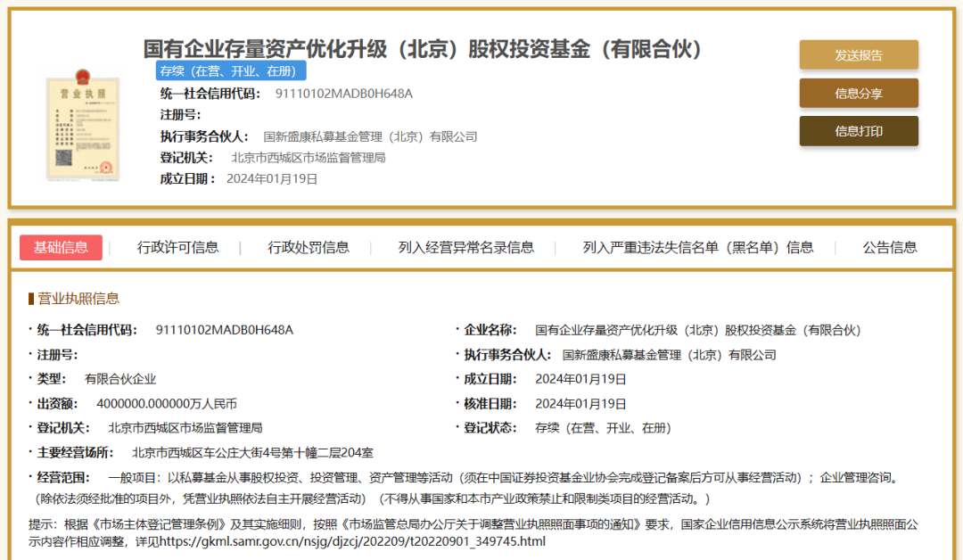Click the blue 存续（在营、开业、在册） status badge
Viewport: 963px width, 560px height.
coord(231,71)
